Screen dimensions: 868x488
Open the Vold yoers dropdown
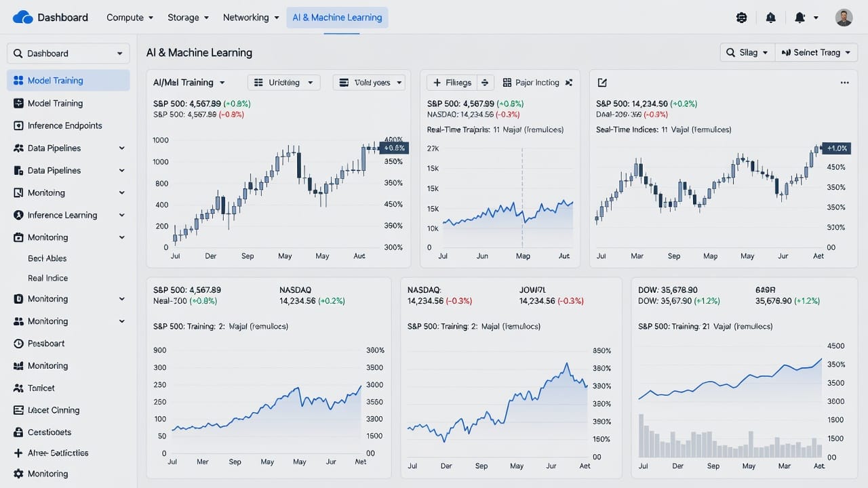(369, 83)
